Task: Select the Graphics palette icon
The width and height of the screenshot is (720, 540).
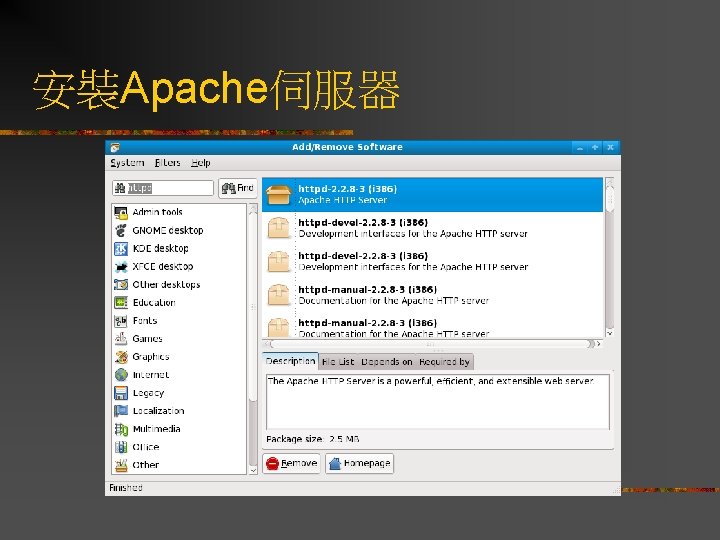Action: [121, 357]
